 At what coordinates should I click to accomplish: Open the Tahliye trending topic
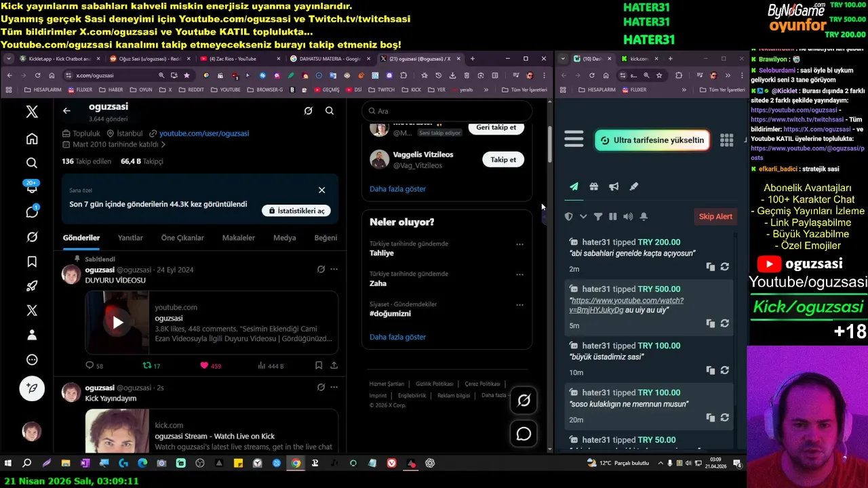[x=382, y=253]
